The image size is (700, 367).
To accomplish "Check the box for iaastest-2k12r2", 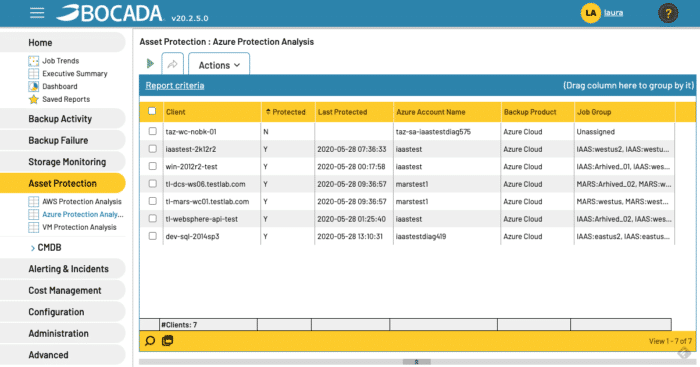I will 153,149.
